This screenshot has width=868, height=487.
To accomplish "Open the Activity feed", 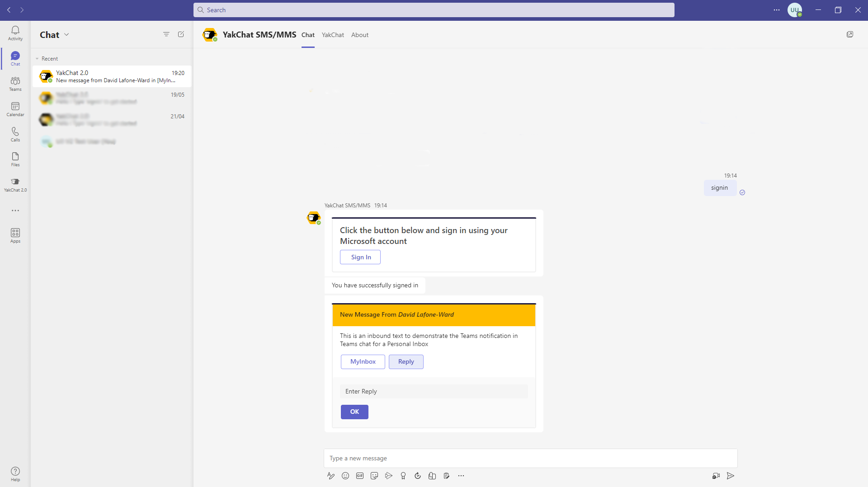I will [15, 33].
